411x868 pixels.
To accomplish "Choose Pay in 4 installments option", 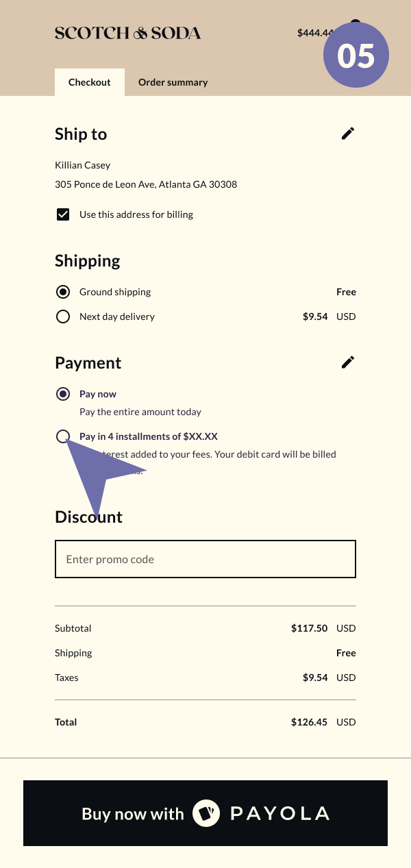I will click(x=62, y=436).
